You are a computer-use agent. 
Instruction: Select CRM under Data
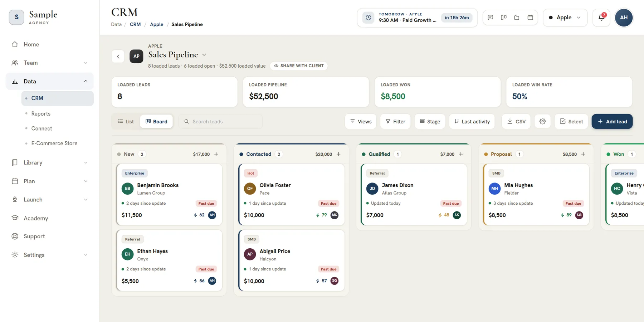(58, 98)
